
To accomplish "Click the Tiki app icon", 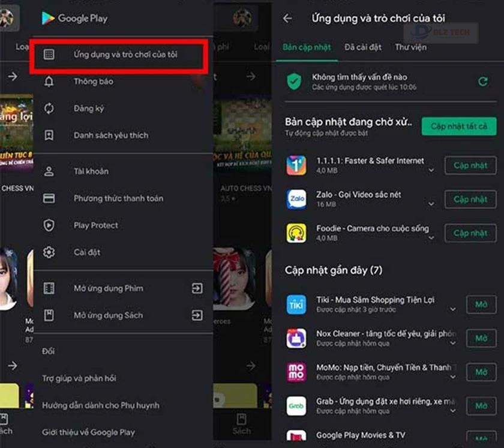I will [296, 304].
